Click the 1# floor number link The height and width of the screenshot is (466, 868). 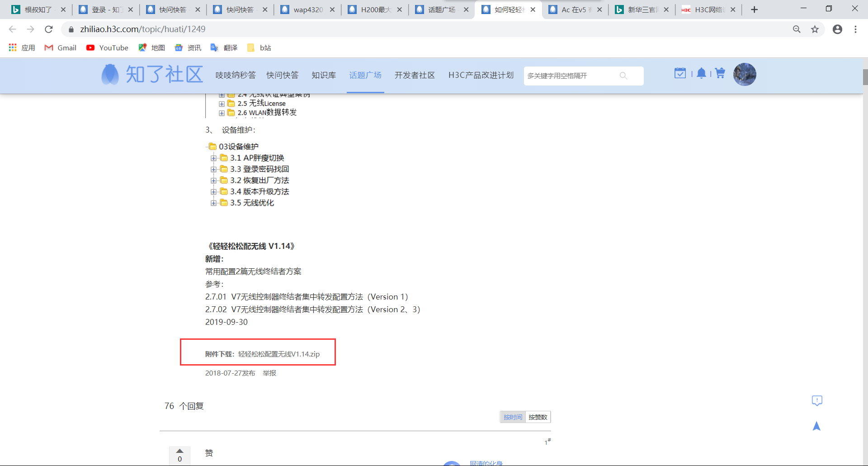point(547,442)
